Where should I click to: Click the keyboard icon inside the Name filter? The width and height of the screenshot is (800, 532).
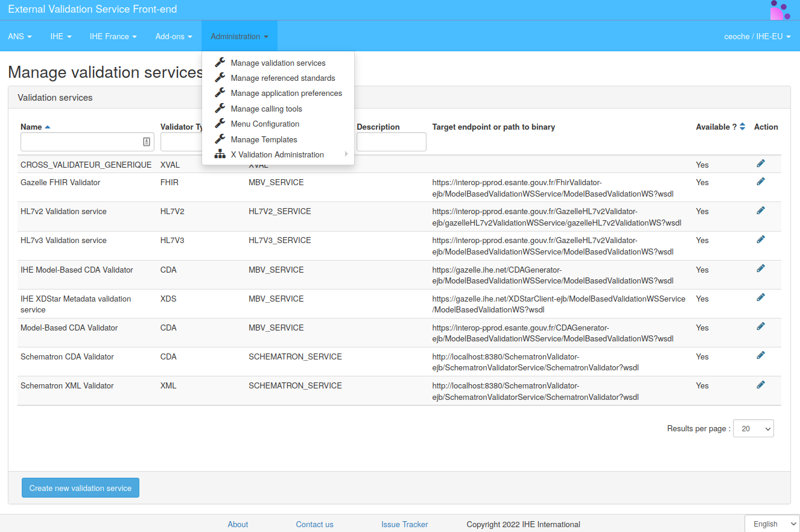(146, 142)
